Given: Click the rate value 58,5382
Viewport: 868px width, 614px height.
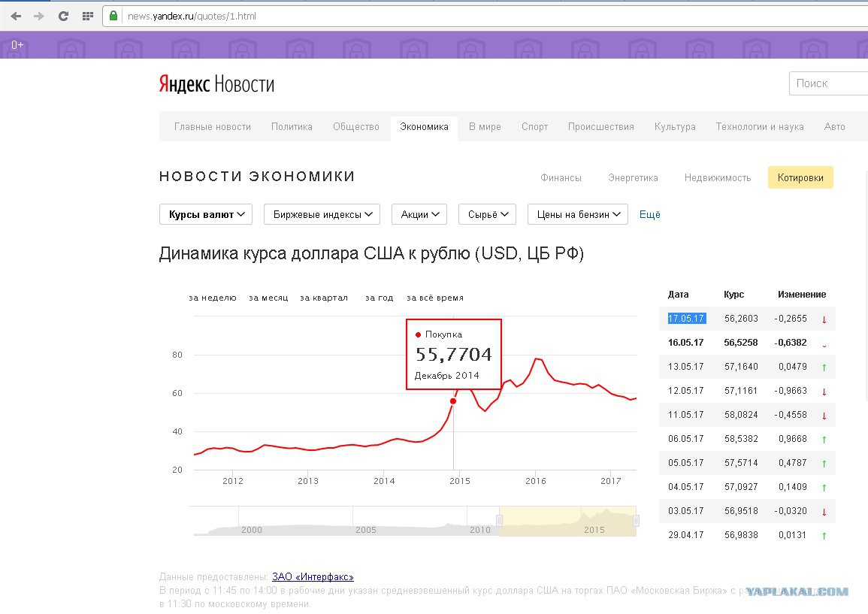Looking at the screenshot, I should point(741,438).
